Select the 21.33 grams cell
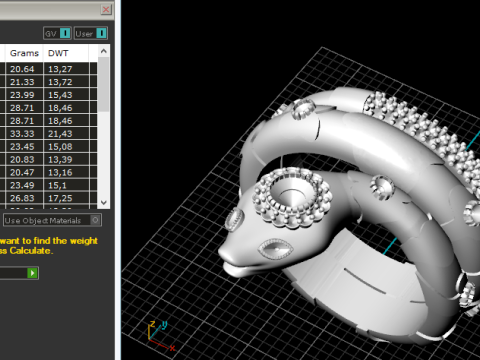Screen dimensions: 480x360 (24, 82)
